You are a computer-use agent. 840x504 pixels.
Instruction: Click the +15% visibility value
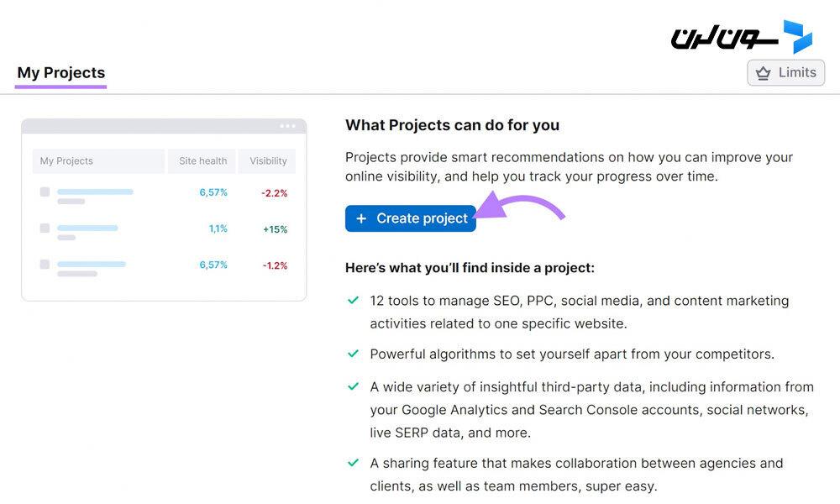(x=275, y=229)
